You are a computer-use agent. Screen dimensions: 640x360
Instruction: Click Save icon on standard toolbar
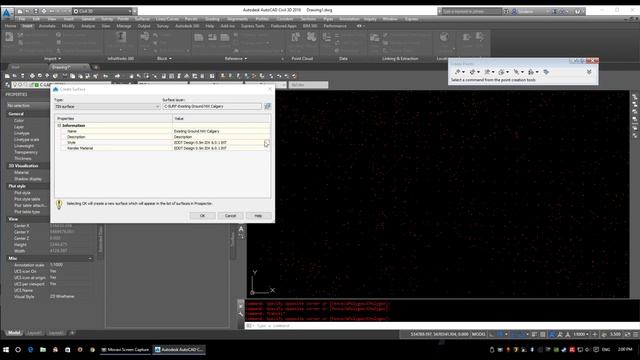(22, 76)
